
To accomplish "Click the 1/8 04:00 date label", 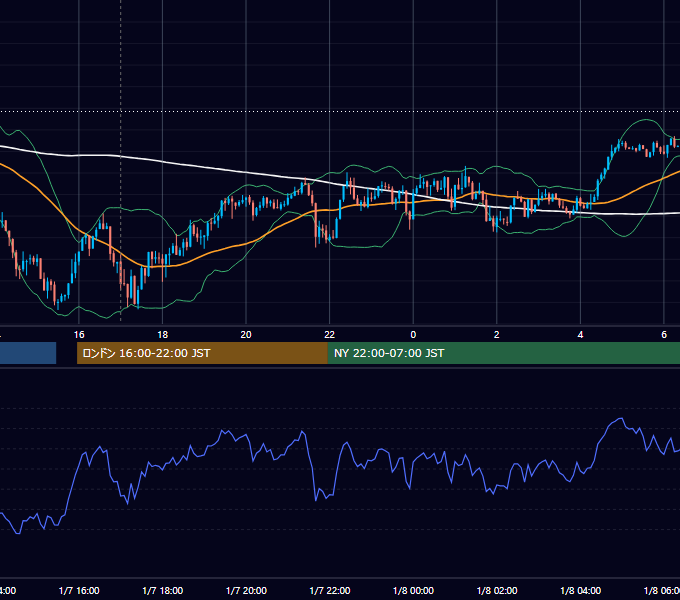I will (581, 590).
